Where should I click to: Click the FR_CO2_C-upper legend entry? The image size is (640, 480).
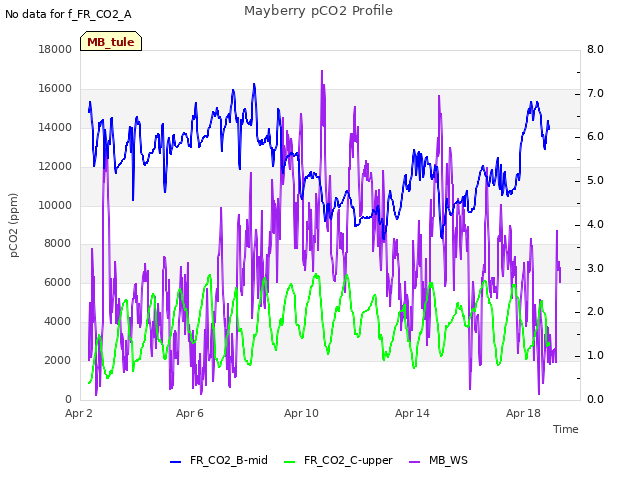(338, 460)
